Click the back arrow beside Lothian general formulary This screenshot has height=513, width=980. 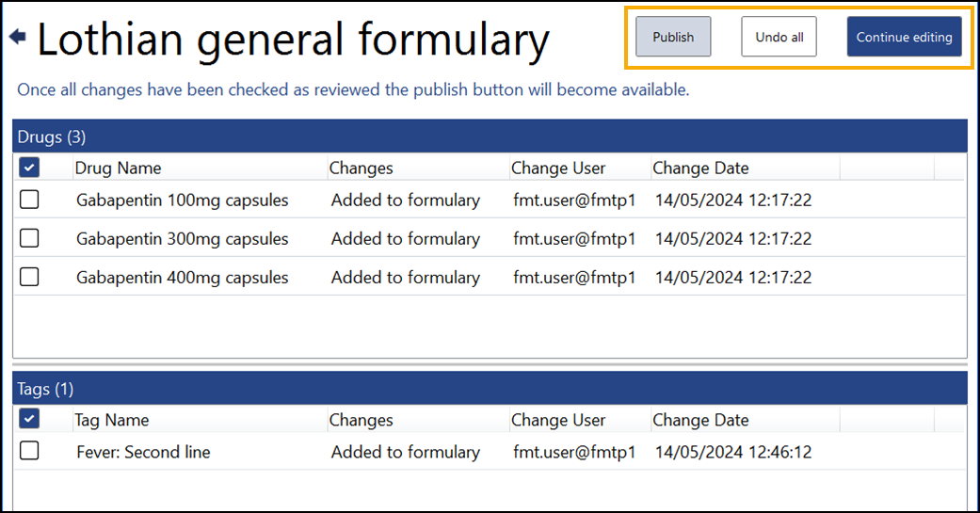(x=17, y=38)
